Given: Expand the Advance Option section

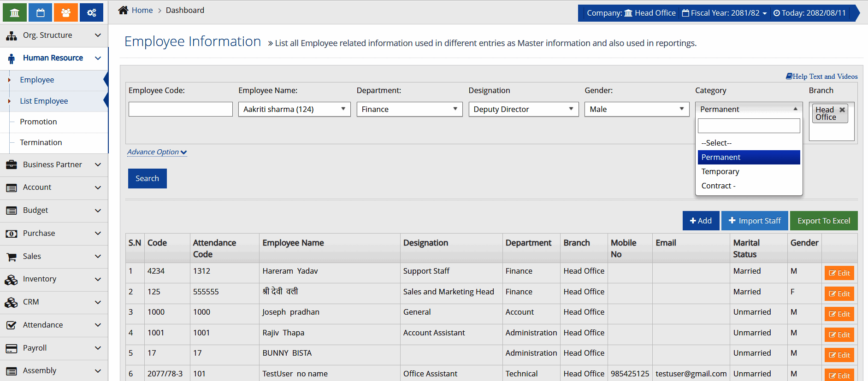Looking at the screenshot, I should [x=157, y=152].
